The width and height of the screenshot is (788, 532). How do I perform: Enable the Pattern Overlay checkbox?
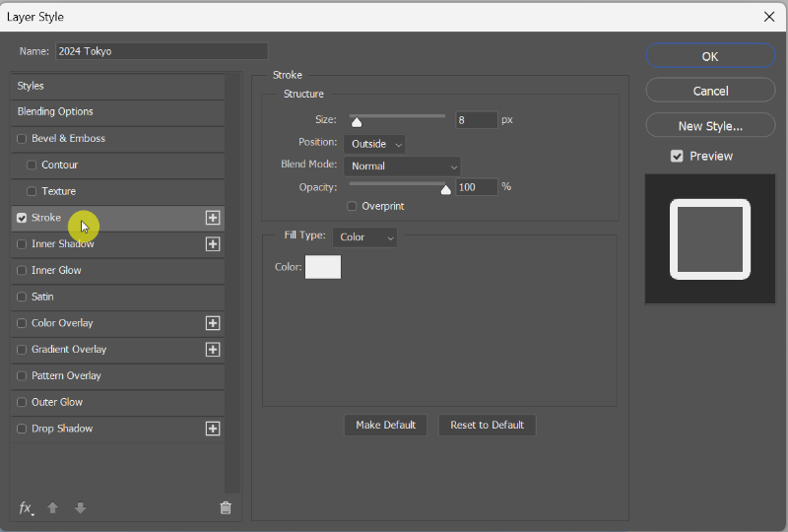(22, 375)
